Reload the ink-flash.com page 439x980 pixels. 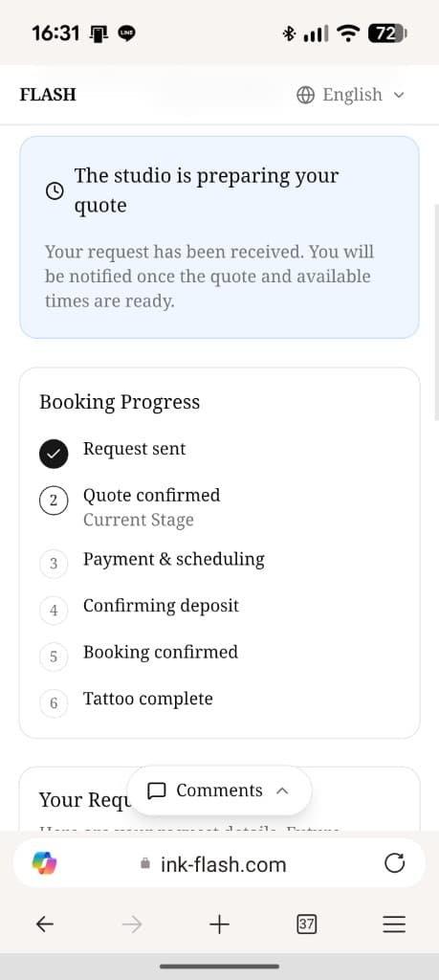pos(394,864)
